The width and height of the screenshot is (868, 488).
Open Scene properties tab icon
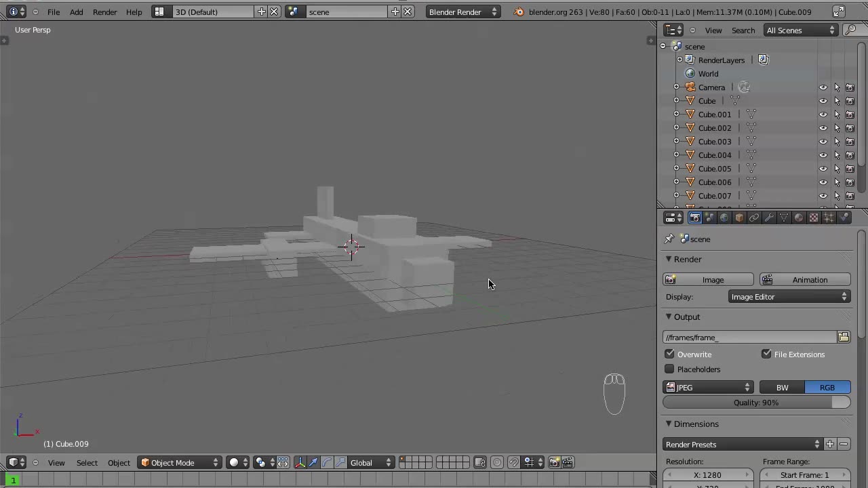click(x=709, y=218)
